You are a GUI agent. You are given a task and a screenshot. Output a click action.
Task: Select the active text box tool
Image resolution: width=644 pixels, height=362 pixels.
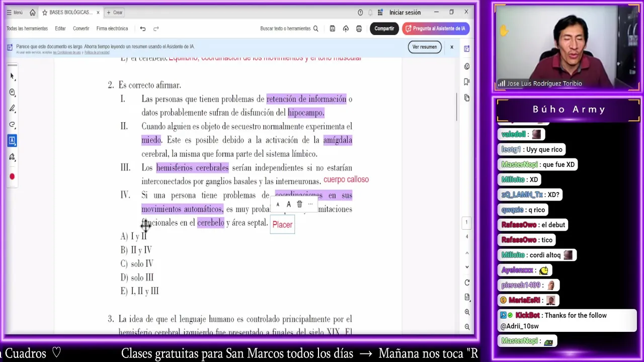click(12, 140)
